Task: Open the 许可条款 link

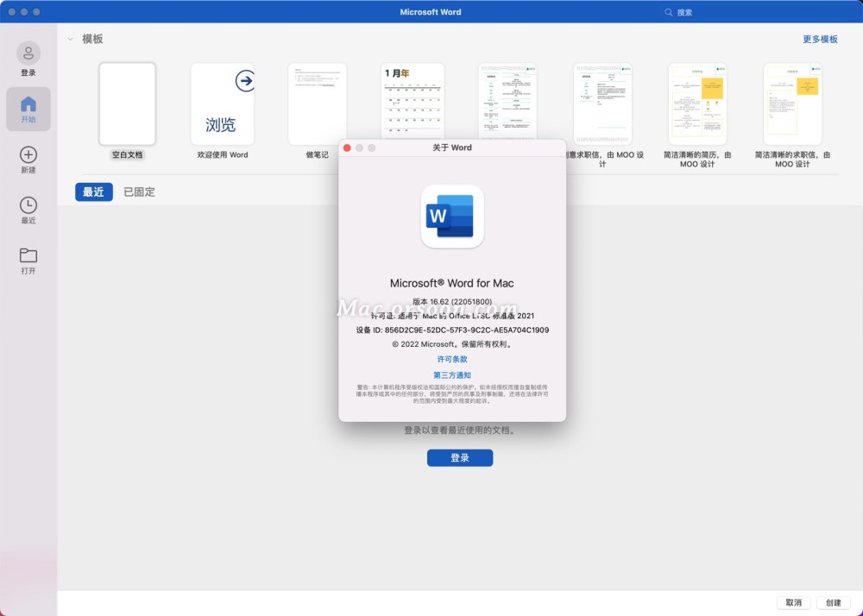Action: [451, 359]
